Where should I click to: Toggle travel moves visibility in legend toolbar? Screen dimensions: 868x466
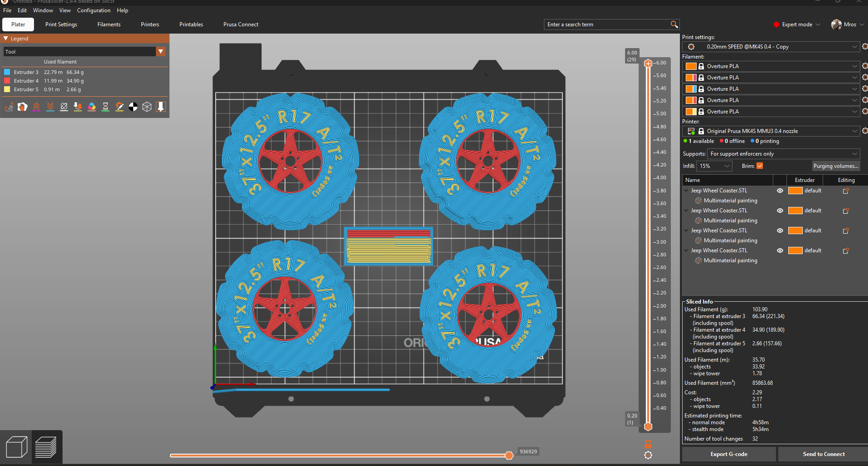click(x=9, y=107)
